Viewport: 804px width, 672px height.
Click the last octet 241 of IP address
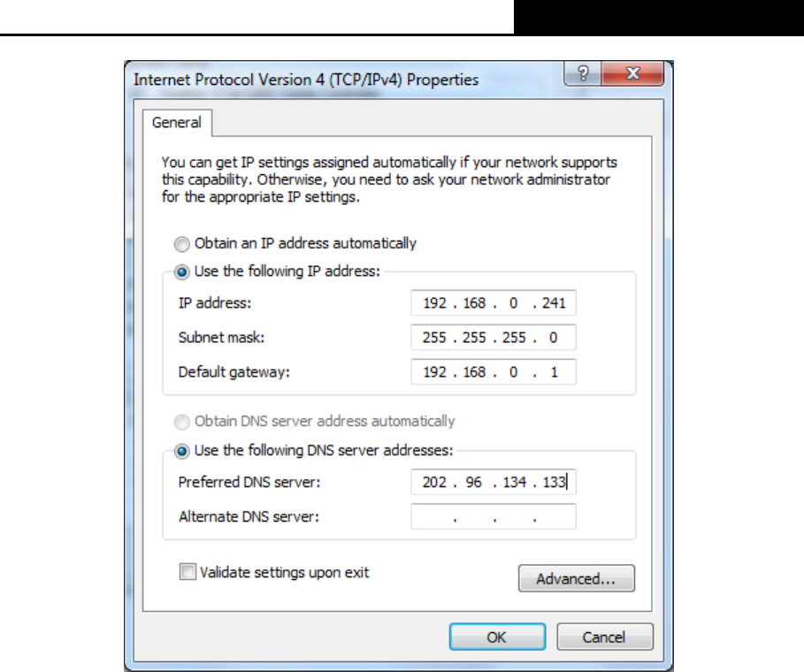(554, 303)
